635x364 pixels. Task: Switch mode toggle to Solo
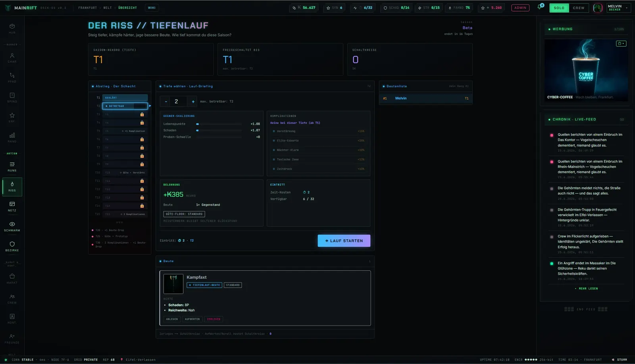click(559, 8)
